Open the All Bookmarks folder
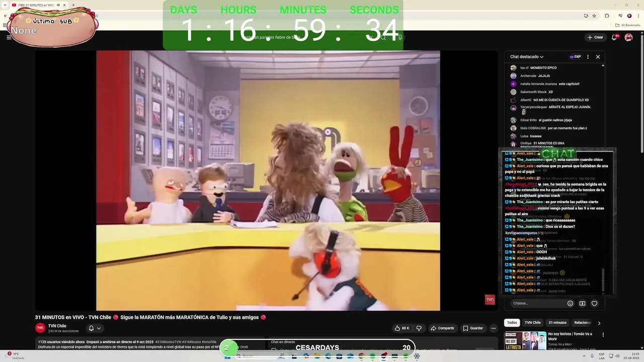The height and width of the screenshot is (362, 644). click(x=628, y=25)
